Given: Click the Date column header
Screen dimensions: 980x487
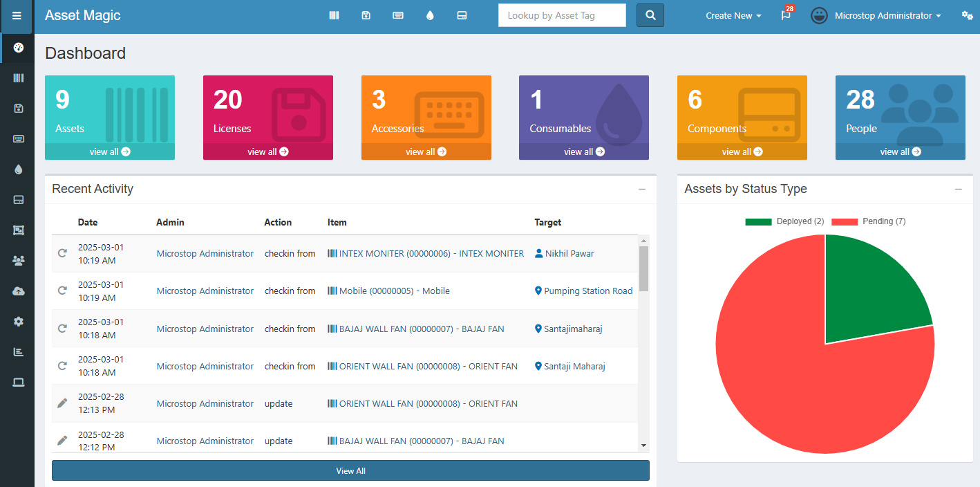Looking at the screenshot, I should (88, 223).
